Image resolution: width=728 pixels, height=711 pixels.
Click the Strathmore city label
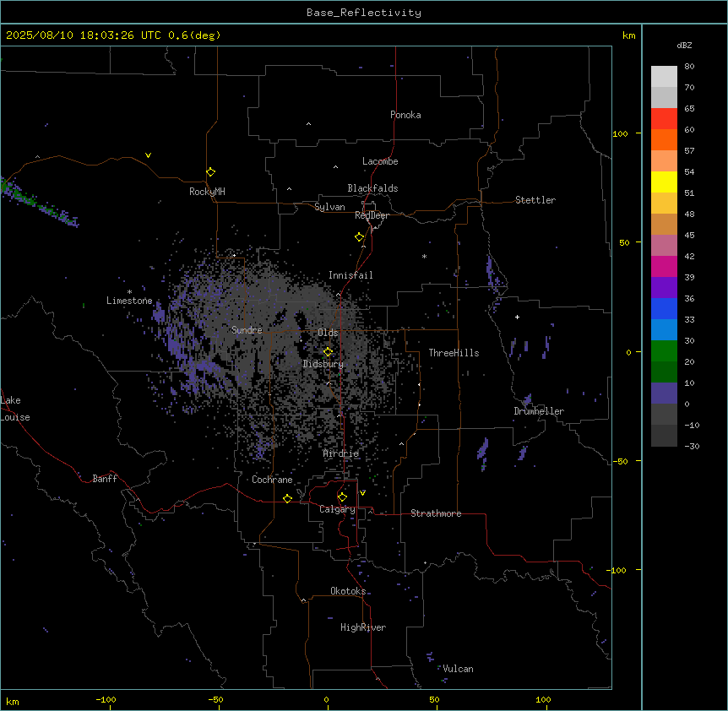click(x=436, y=513)
